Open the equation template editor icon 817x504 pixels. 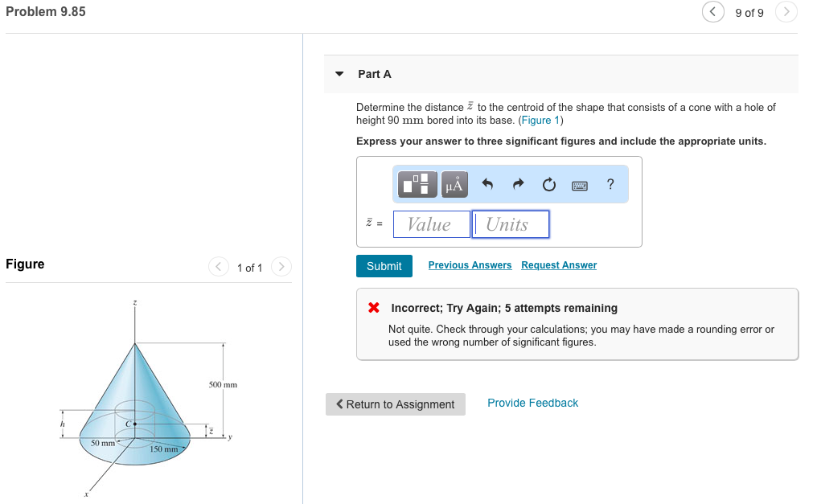416,184
